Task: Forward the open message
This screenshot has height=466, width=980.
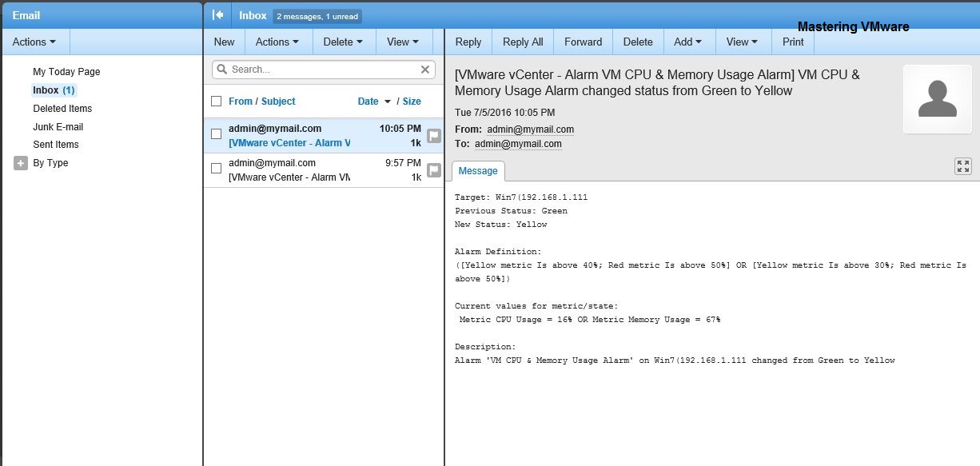Action: (x=584, y=42)
